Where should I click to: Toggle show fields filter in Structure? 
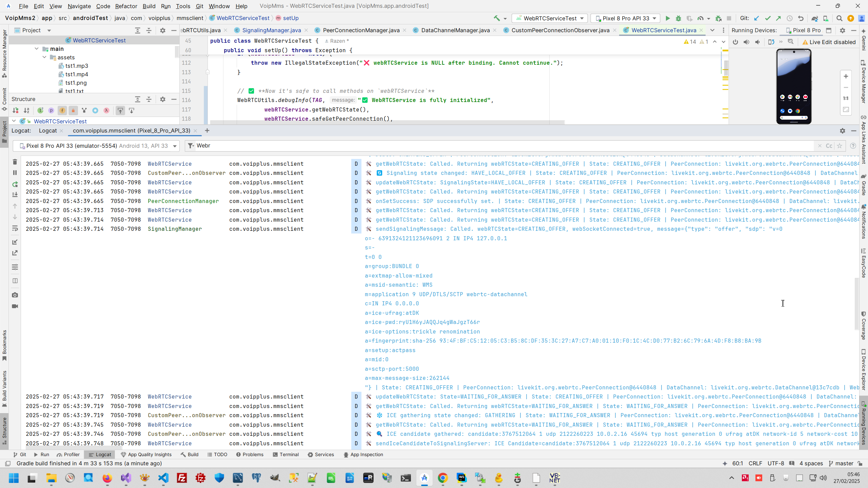62,110
